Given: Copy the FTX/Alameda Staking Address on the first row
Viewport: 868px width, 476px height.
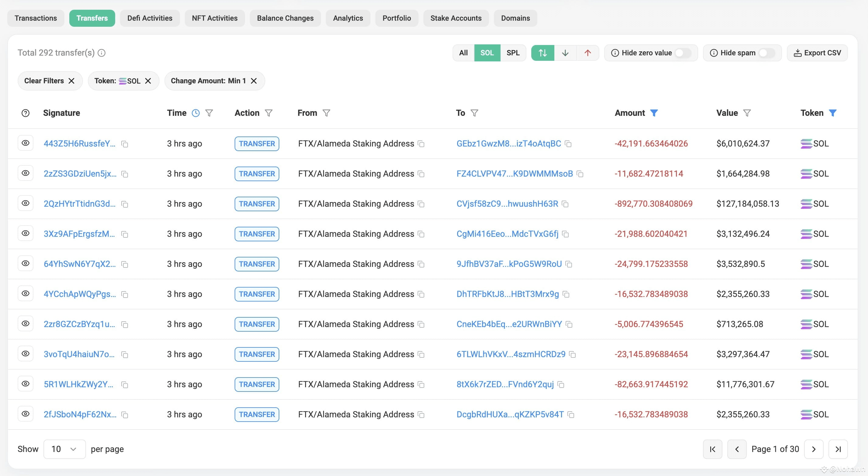Looking at the screenshot, I should [421, 144].
